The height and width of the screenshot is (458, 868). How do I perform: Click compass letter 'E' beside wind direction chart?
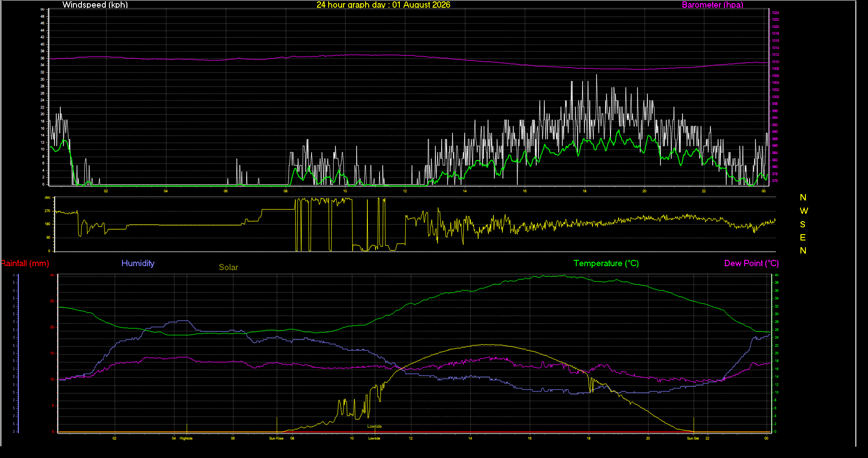click(803, 237)
